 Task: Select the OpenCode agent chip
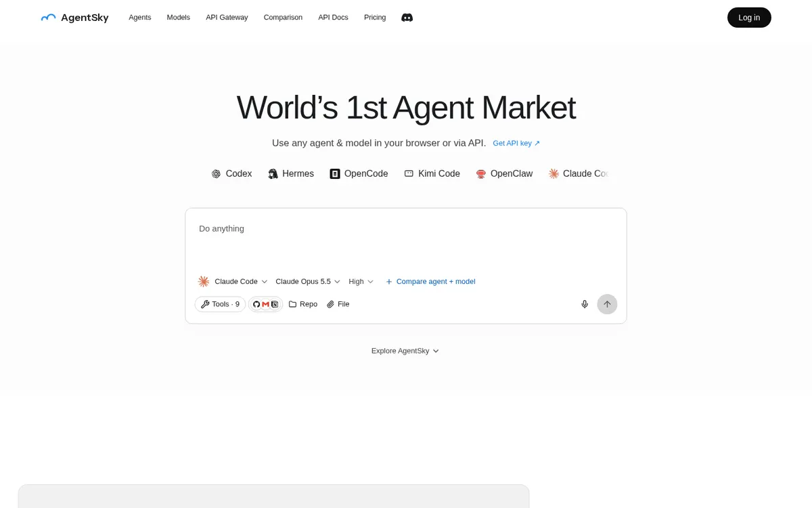click(359, 174)
